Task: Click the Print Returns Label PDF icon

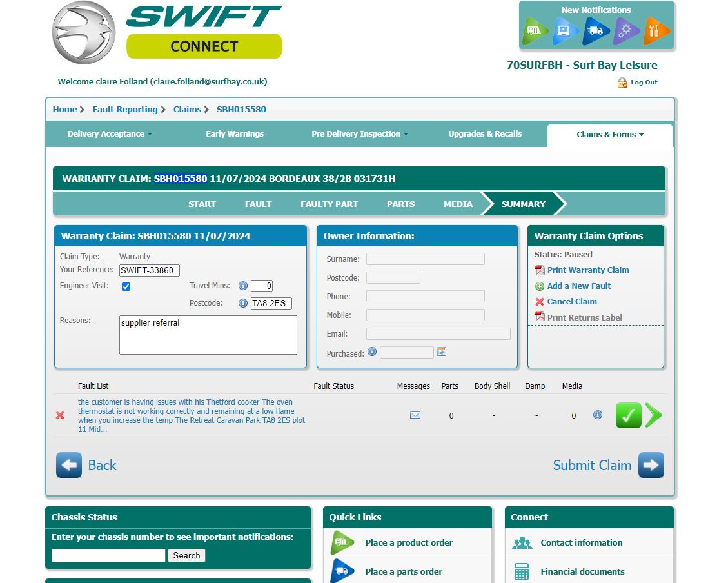Action: coord(540,317)
